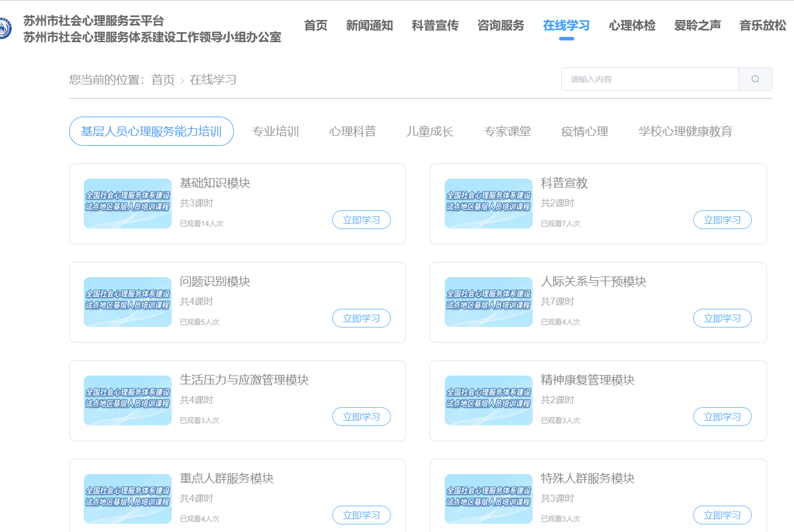The image size is (794, 532).
Task: Click the search magnifier icon
Action: 755,79
